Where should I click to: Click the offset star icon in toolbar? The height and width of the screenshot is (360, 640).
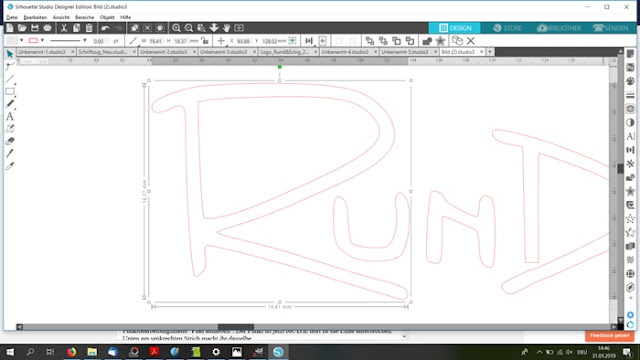click(x=440, y=41)
